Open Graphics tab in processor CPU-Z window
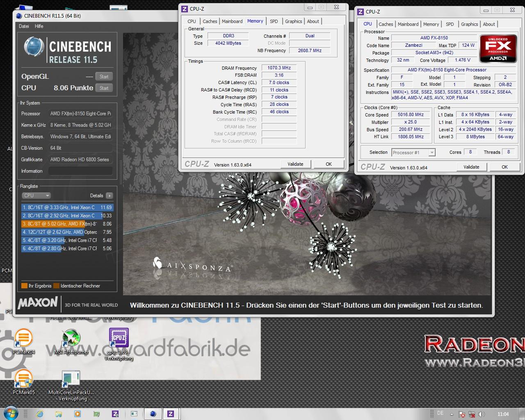Viewport: 525px width, 420px height. click(x=470, y=24)
